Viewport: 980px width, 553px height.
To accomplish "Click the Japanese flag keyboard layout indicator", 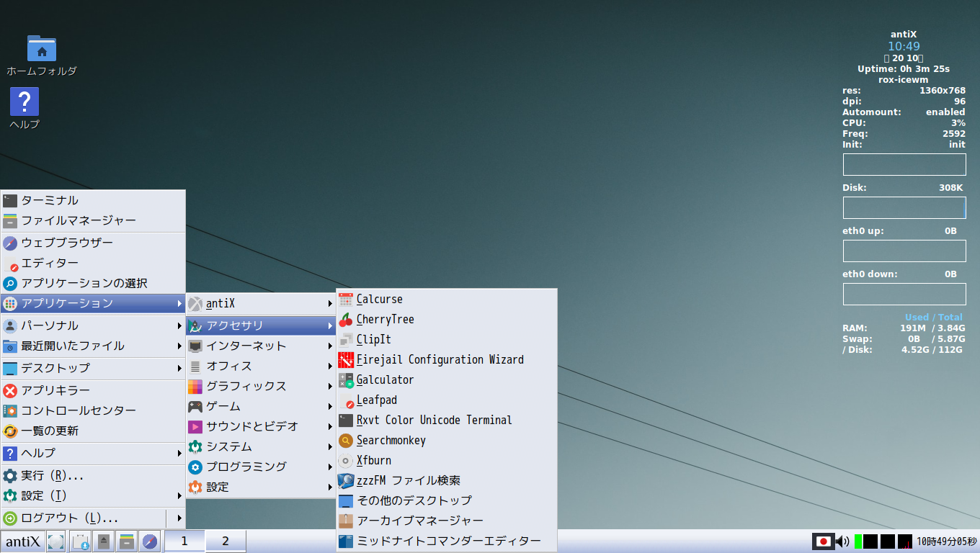I will (823, 541).
